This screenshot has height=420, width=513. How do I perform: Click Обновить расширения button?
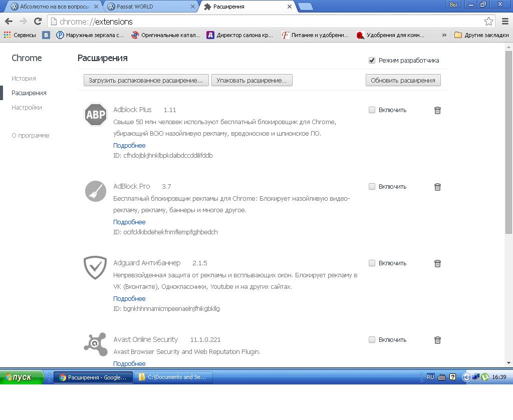tap(403, 80)
